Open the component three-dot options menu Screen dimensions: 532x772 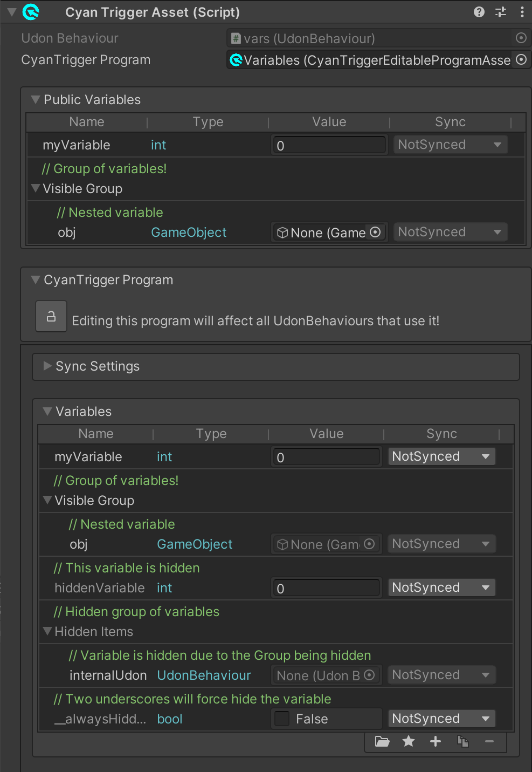click(x=522, y=12)
